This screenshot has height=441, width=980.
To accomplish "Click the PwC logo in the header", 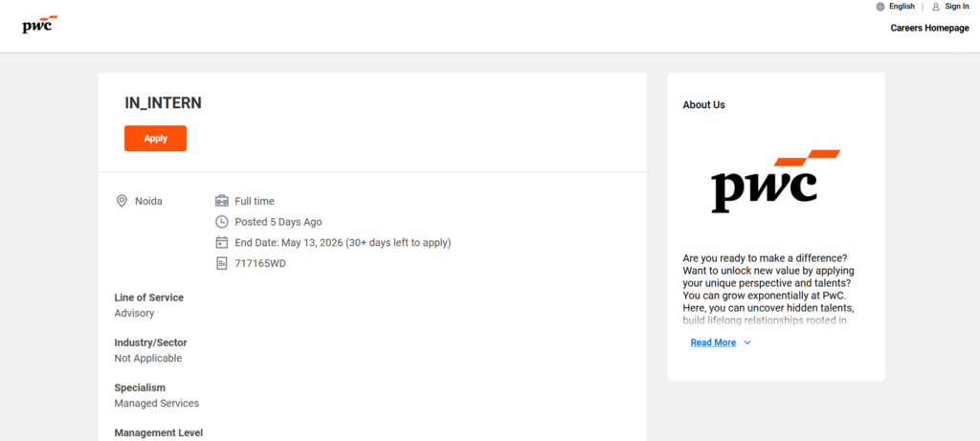I will tap(39, 24).
